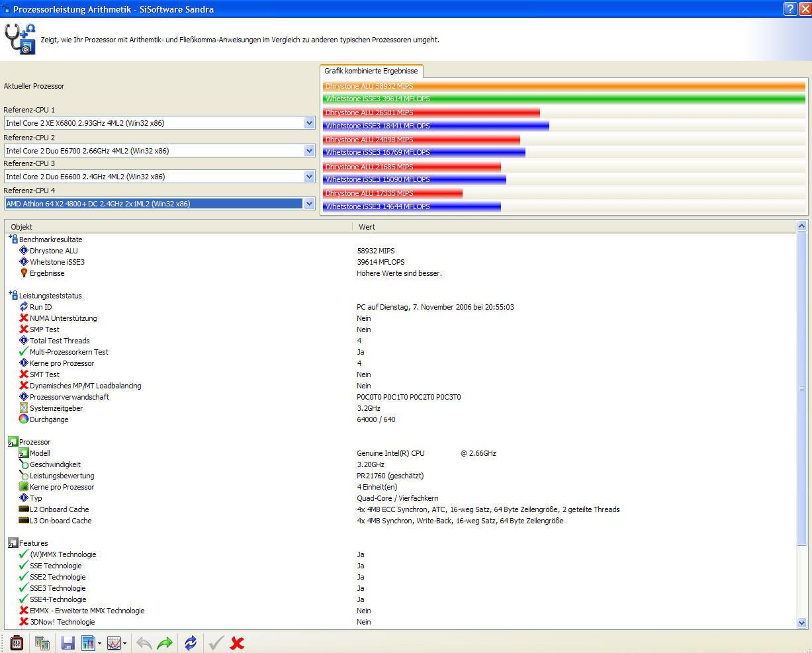This screenshot has width=812, height=653.
Task: Select the AMD Athlon 64 X2 4800+ combo box
Action: tap(159, 204)
